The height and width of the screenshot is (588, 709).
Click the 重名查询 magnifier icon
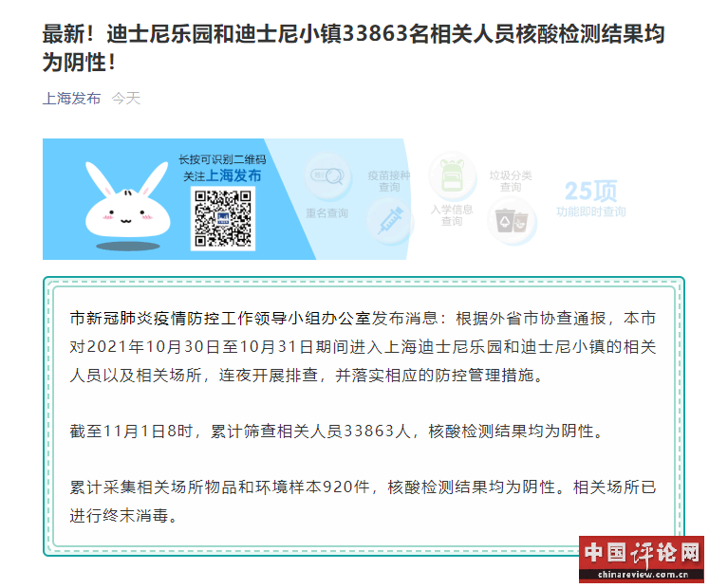(x=327, y=176)
